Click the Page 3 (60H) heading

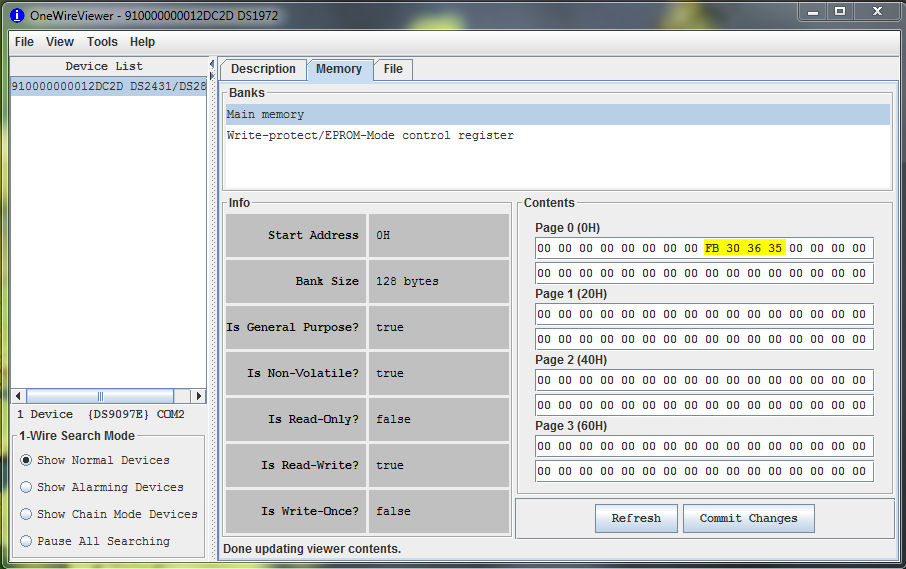pyautogui.click(x=571, y=426)
